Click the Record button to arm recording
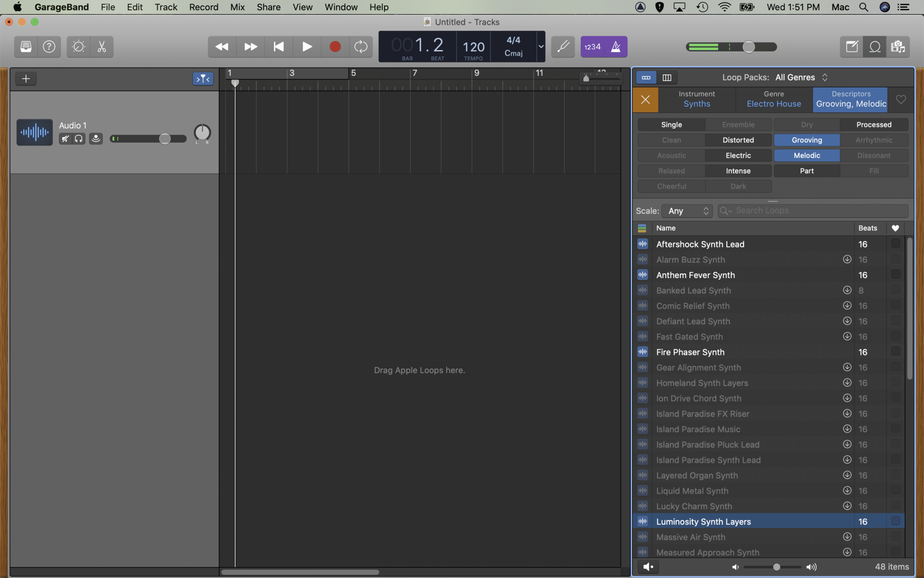Image resolution: width=924 pixels, height=578 pixels. 335,47
